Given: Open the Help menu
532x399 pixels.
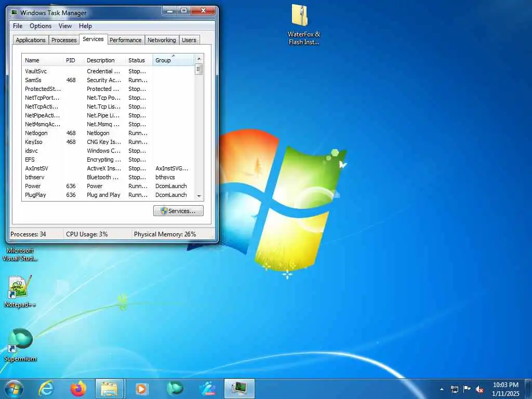Looking at the screenshot, I should (x=85, y=26).
